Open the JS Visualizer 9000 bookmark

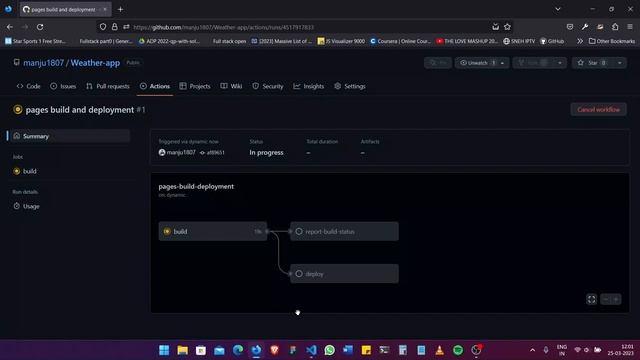click(x=341, y=41)
